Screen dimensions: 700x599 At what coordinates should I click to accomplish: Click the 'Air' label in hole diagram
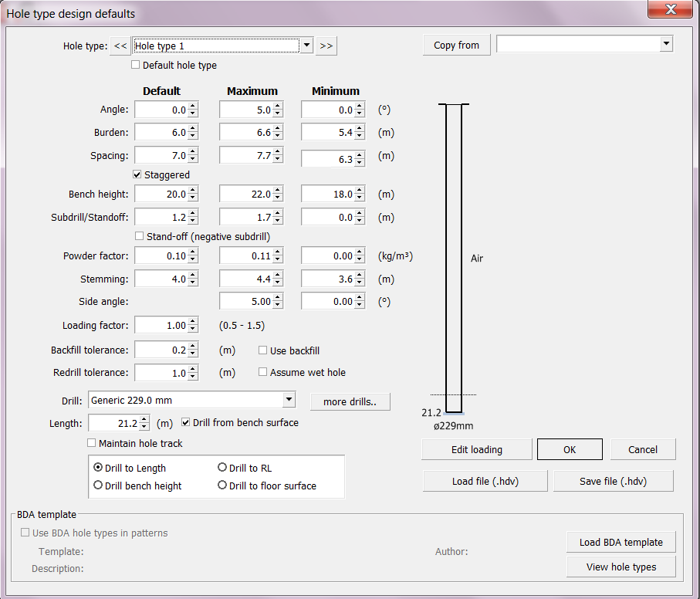477,259
